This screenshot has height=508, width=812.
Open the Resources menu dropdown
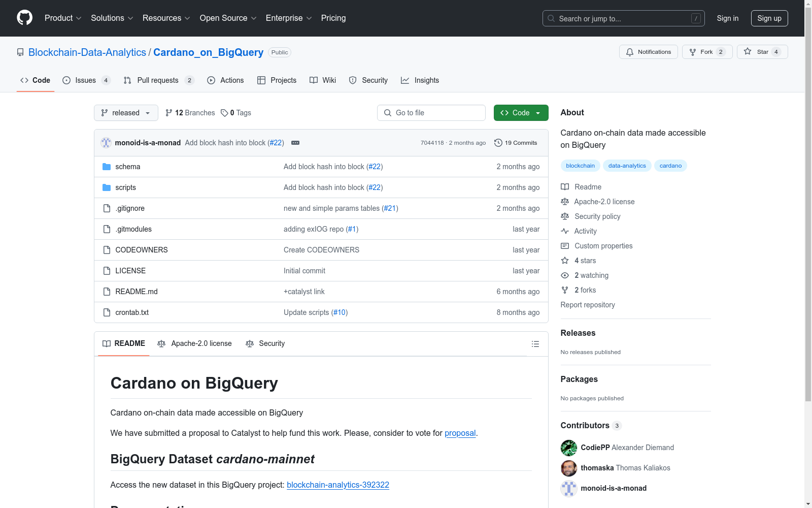pyautogui.click(x=166, y=18)
